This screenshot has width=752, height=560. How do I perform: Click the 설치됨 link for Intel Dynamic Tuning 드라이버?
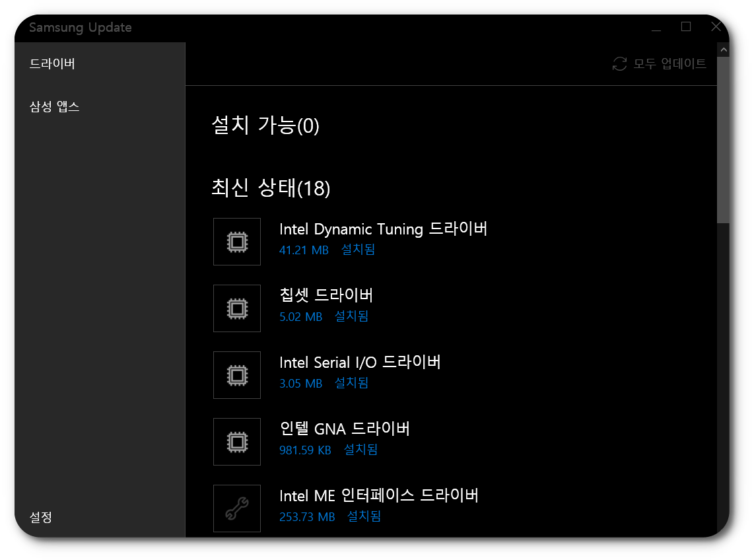coord(357,250)
